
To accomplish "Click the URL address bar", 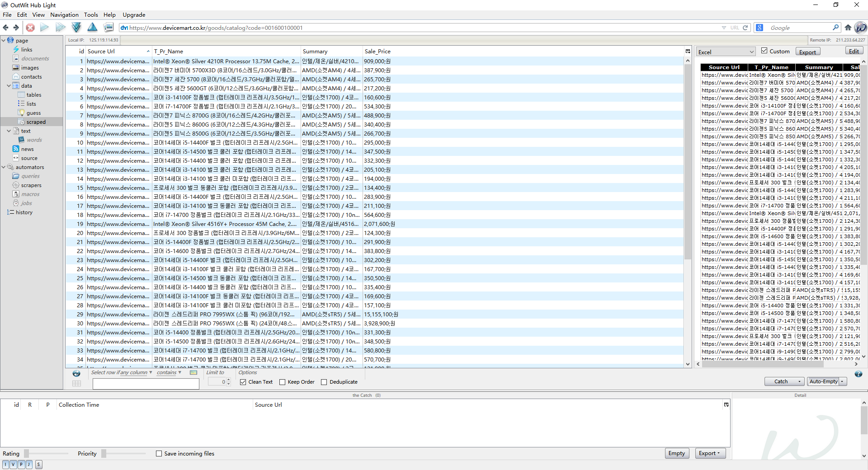I will click(x=420, y=28).
